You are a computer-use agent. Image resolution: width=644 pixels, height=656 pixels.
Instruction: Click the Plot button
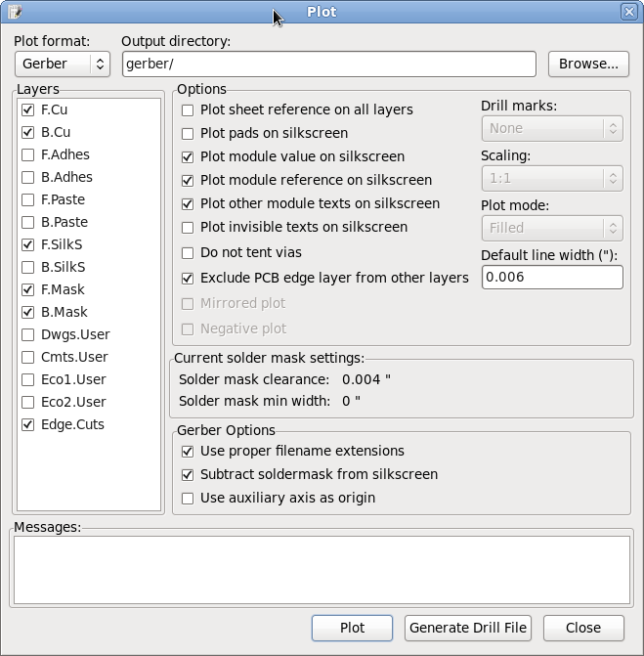click(352, 628)
